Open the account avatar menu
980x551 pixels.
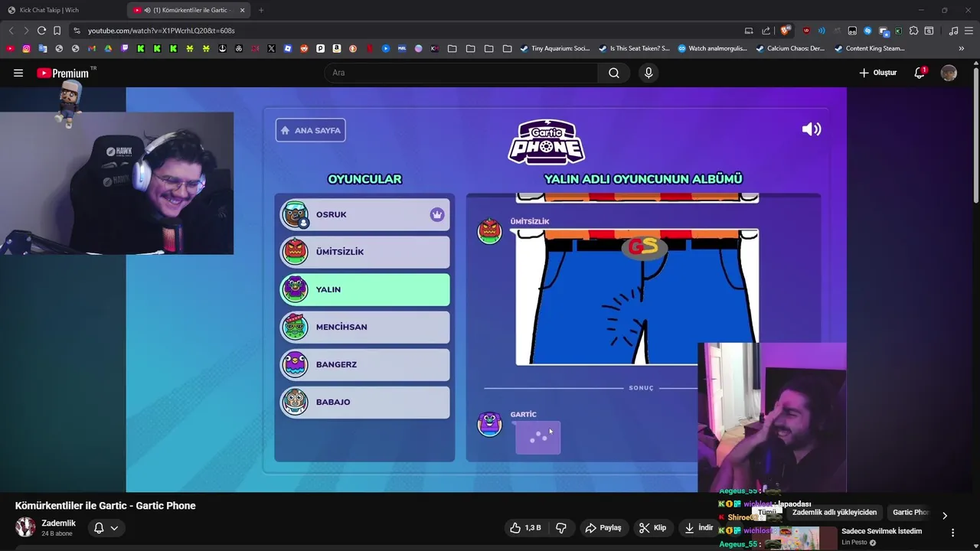949,73
